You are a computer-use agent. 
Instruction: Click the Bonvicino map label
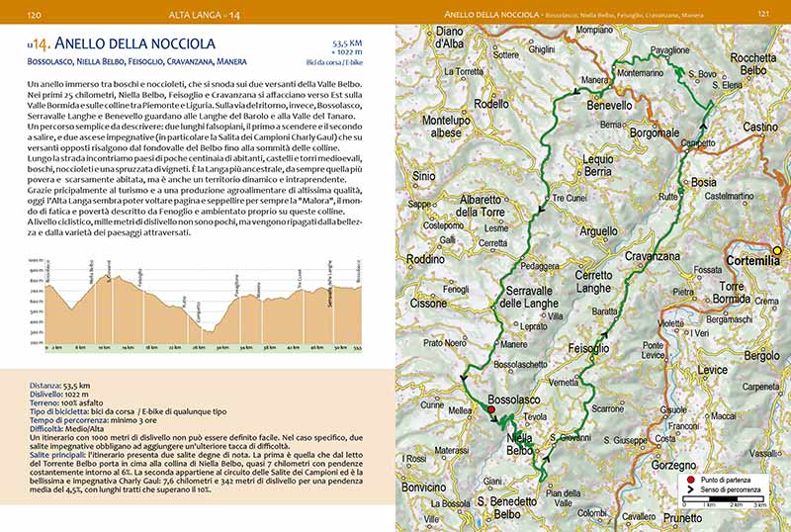[x=424, y=488]
